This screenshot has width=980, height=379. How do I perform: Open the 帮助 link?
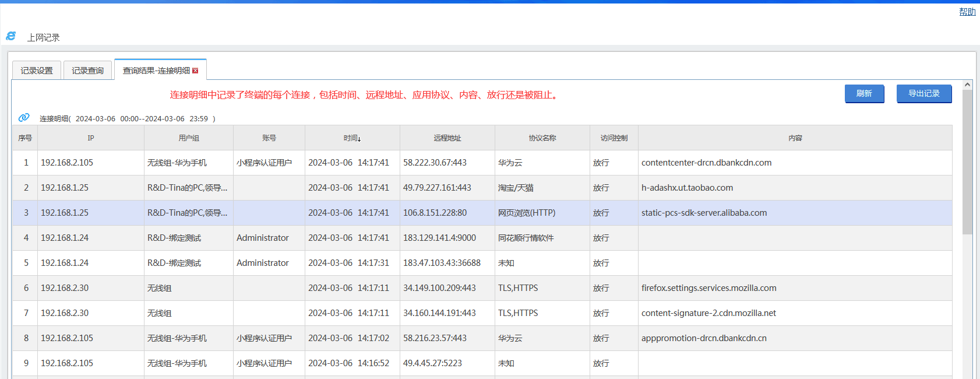tap(967, 12)
